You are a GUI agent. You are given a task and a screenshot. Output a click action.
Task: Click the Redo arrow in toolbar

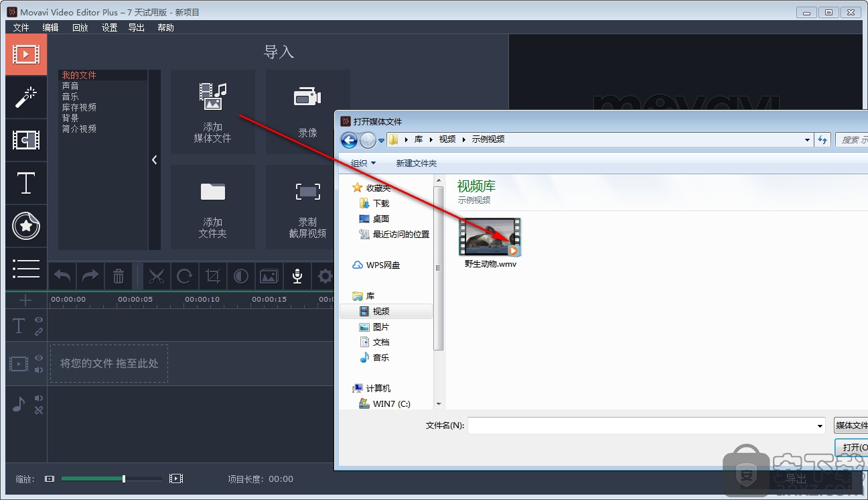pyautogui.click(x=90, y=275)
